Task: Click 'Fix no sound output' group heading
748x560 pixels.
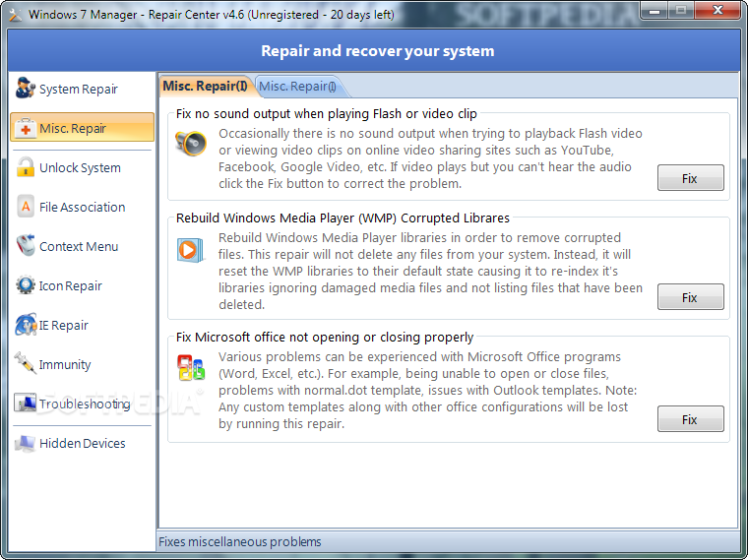Action: coord(327,113)
